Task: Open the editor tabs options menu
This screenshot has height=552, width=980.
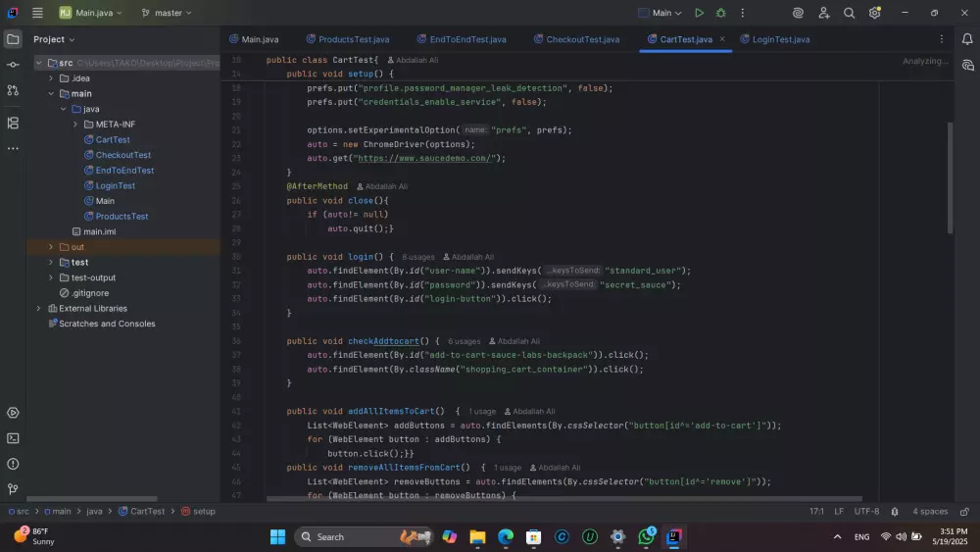Action: click(x=941, y=39)
